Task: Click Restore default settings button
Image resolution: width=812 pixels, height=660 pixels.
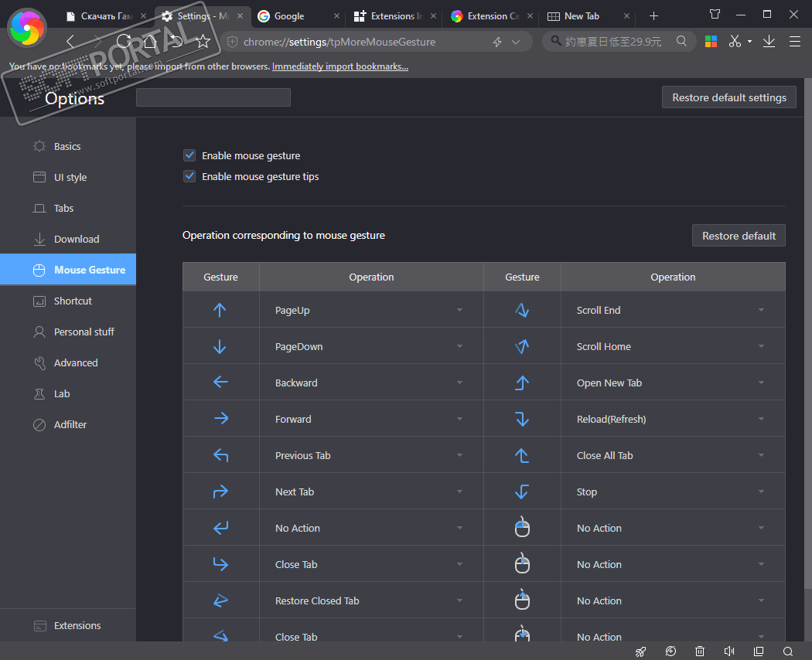Action: [728, 97]
